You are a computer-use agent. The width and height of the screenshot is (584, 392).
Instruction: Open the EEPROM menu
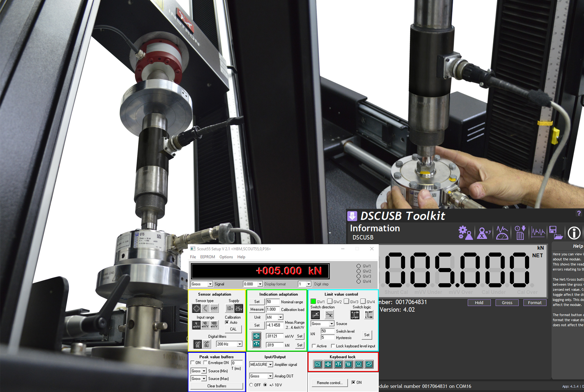[207, 257]
